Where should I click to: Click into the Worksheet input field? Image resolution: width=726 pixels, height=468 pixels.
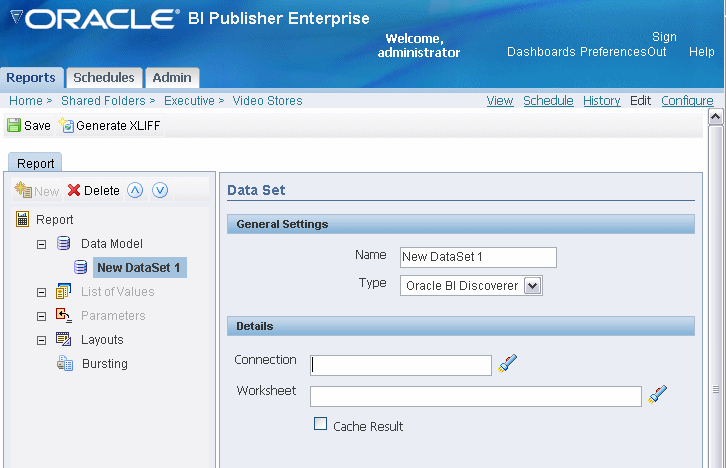pyautogui.click(x=476, y=396)
